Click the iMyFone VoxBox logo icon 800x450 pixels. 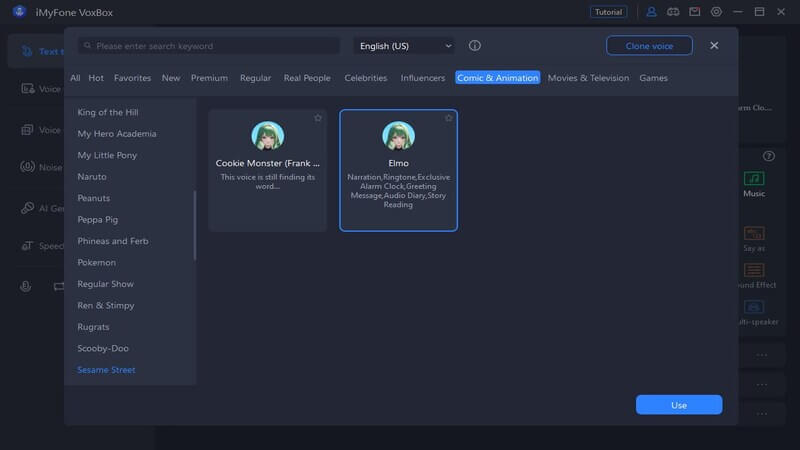(19, 11)
